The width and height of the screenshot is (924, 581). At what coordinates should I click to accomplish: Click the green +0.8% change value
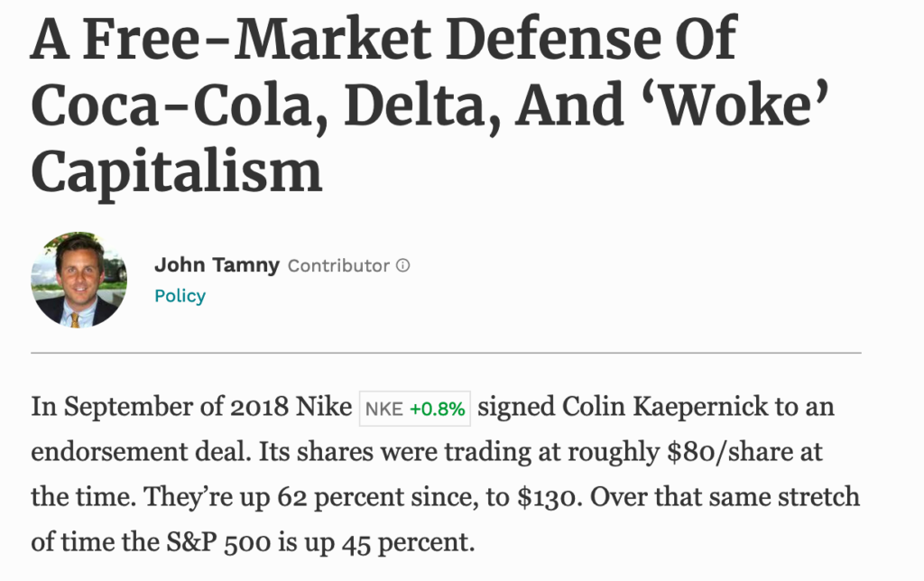click(438, 409)
